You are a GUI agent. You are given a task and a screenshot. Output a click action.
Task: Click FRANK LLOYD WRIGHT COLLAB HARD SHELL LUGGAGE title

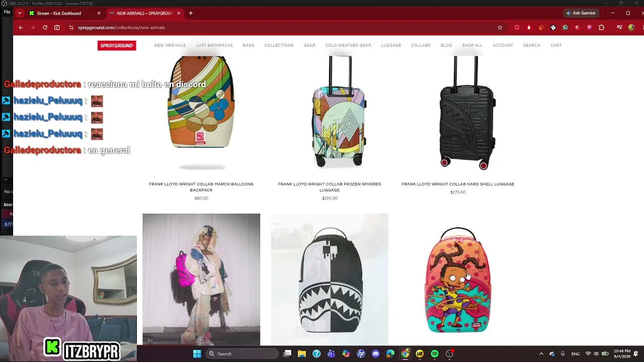click(458, 184)
